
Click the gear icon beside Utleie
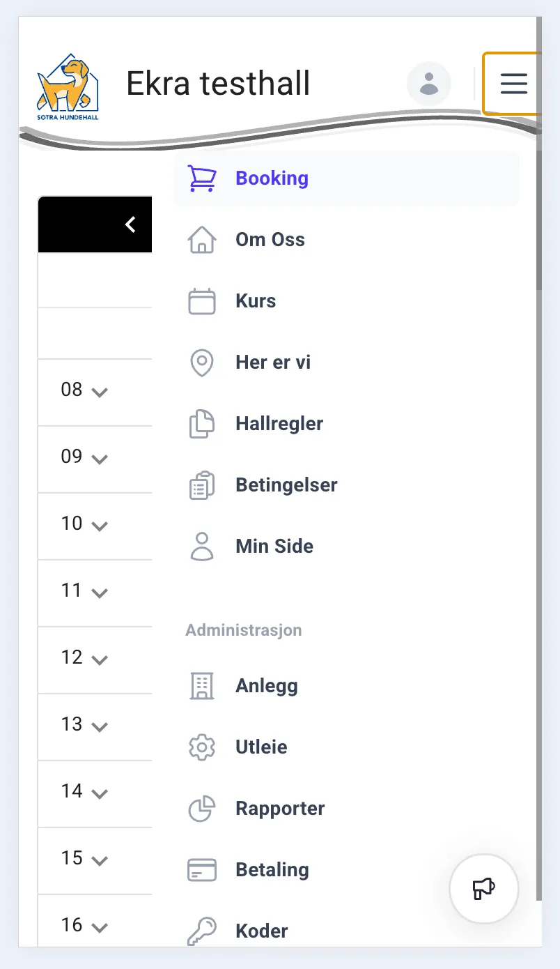pyautogui.click(x=202, y=747)
